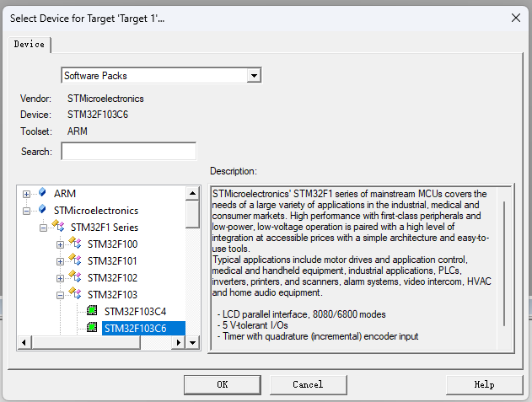Click the STM32F1 Series family icon

[x=59, y=227]
